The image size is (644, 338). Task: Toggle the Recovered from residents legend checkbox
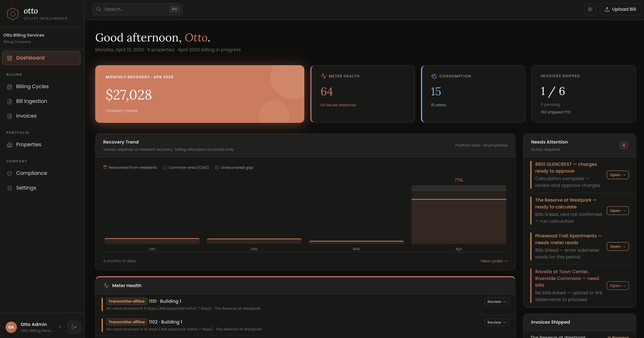pos(105,167)
